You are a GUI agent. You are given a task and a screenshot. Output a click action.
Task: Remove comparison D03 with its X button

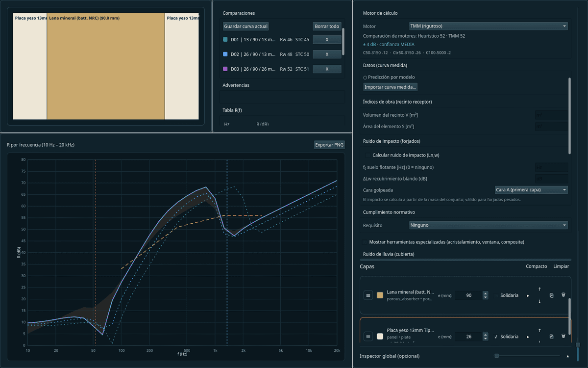click(327, 69)
